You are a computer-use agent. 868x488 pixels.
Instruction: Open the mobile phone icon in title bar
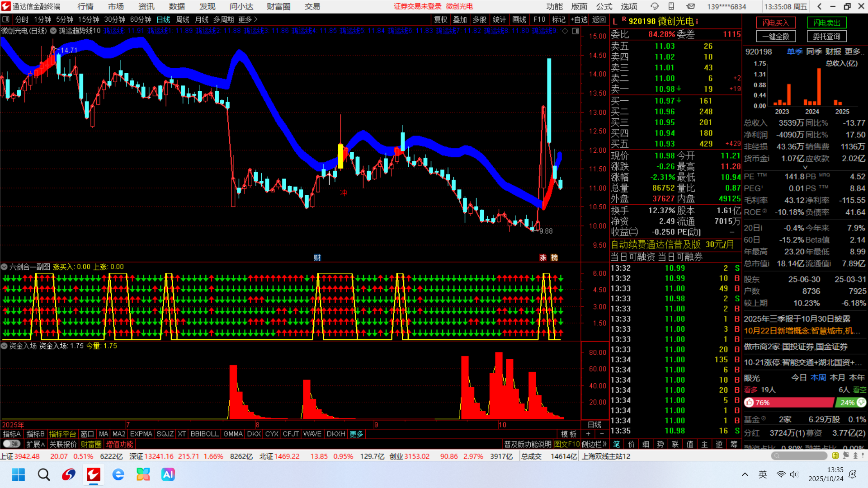pyautogui.click(x=671, y=6)
